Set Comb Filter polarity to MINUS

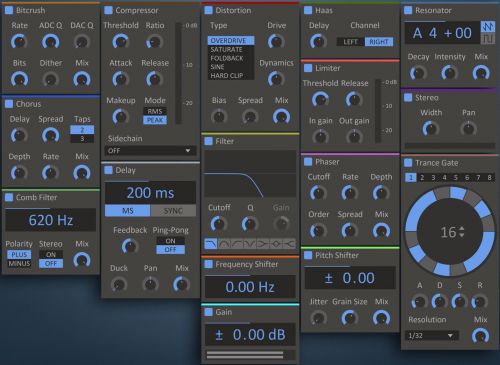tap(19, 264)
